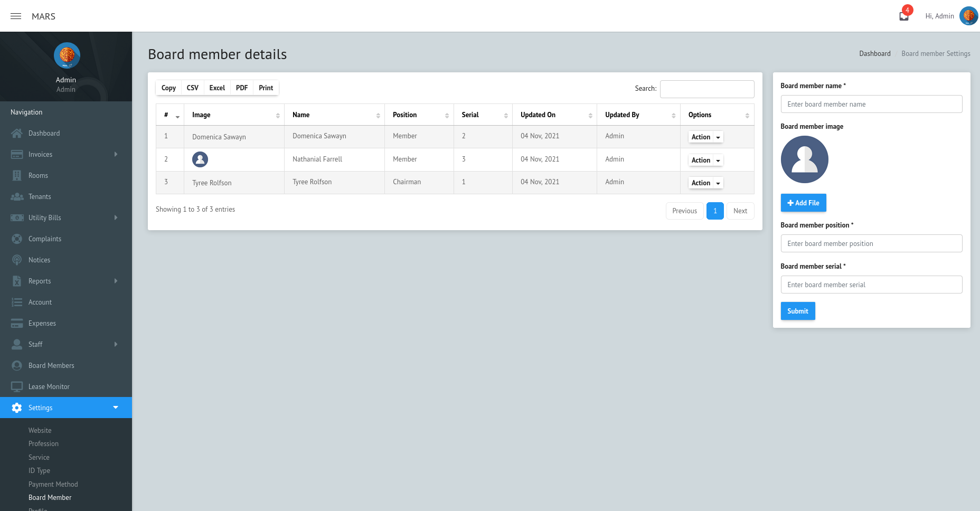Export the table using the Excel button
The height and width of the screenshot is (511, 980).
(x=216, y=88)
